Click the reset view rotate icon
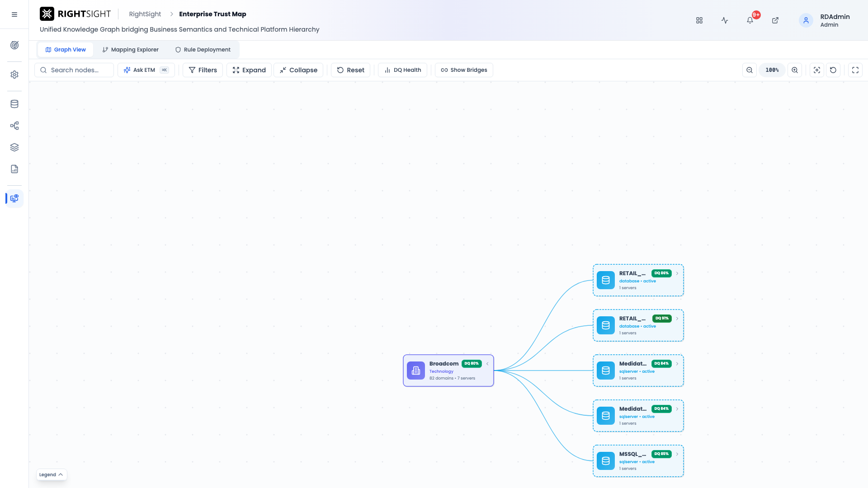Screen dimensions: 868x488 click(833, 70)
